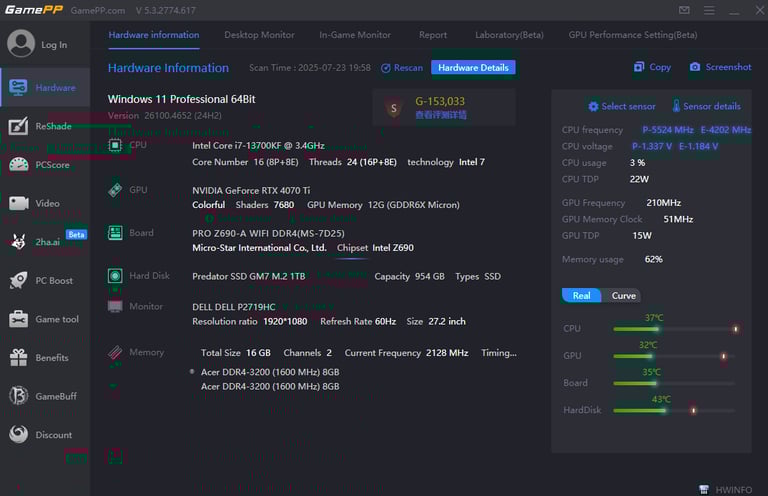Click the G-153,033 score value
Image resolution: width=768 pixels, height=496 pixels.
click(x=440, y=101)
